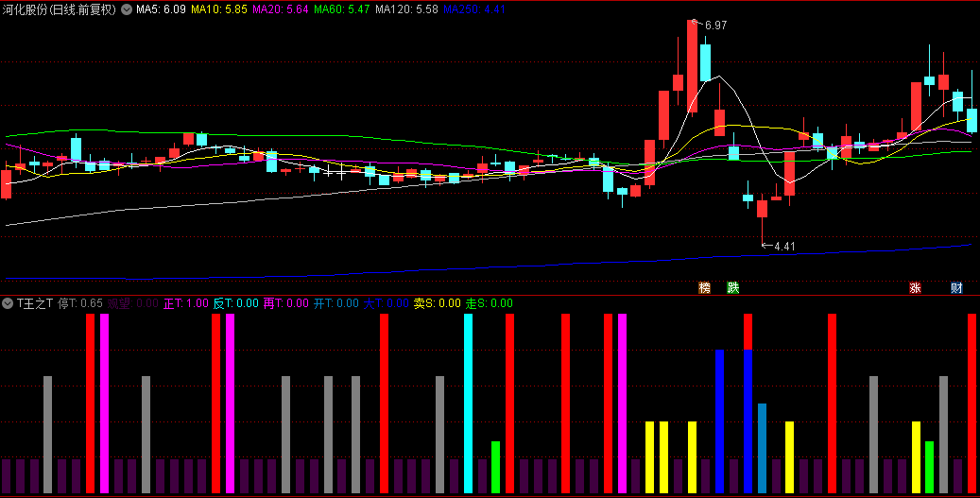Click the green MA60: 5.47 label

coord(341,9)
